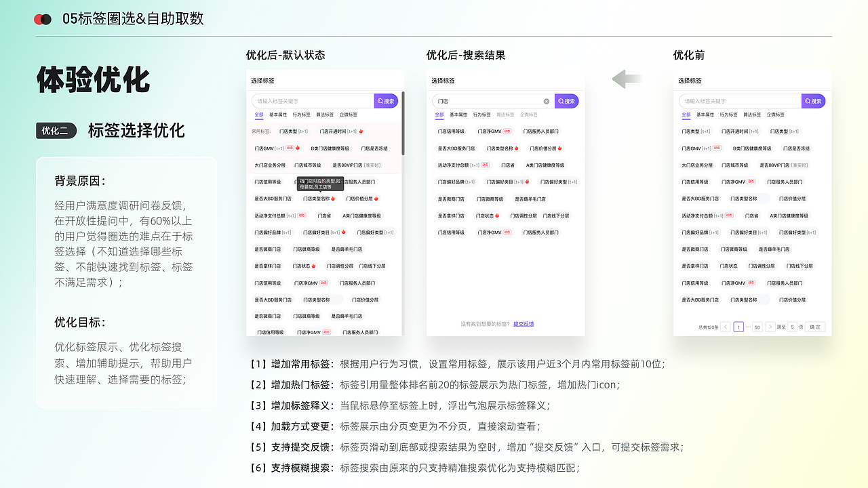
Task: Select 活动净支付总额 tag in 优化后-搜索结果 panel
Action: (463, 165)
